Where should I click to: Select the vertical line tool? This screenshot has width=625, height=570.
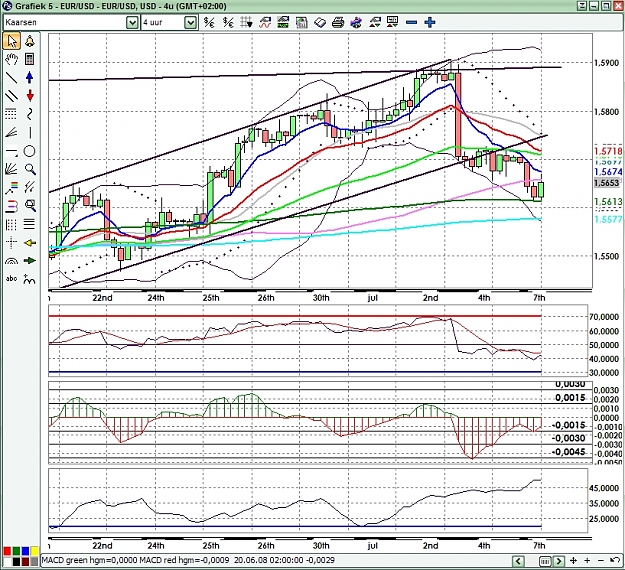pos(29,133)
